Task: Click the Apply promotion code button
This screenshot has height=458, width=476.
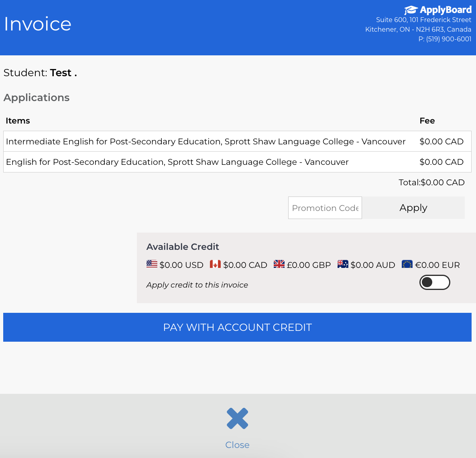Action: [413, 207]
